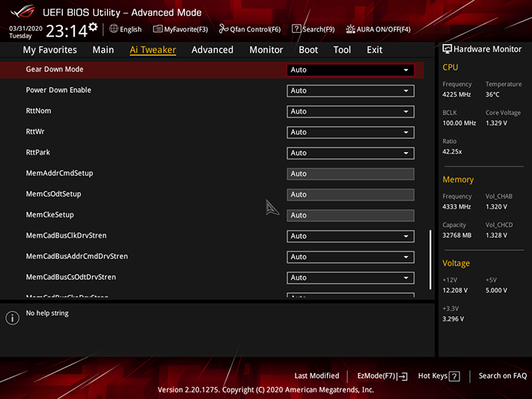This screenshot has width=532, height=399.
Task: Expand the Gear Down Mode dropdown
Action: 350,70
